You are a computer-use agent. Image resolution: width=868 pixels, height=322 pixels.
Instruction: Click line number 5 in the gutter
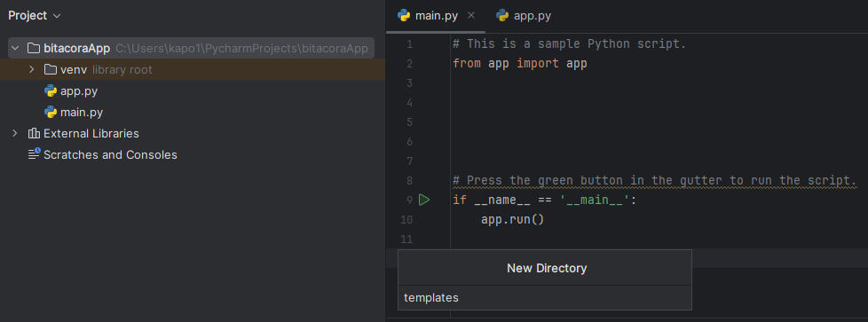409,122
